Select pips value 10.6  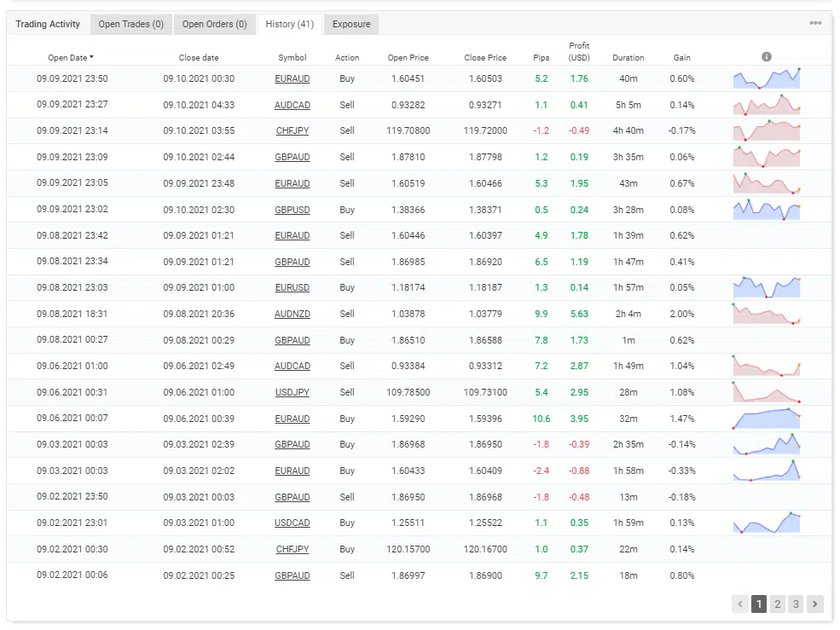tap(541, 419)
